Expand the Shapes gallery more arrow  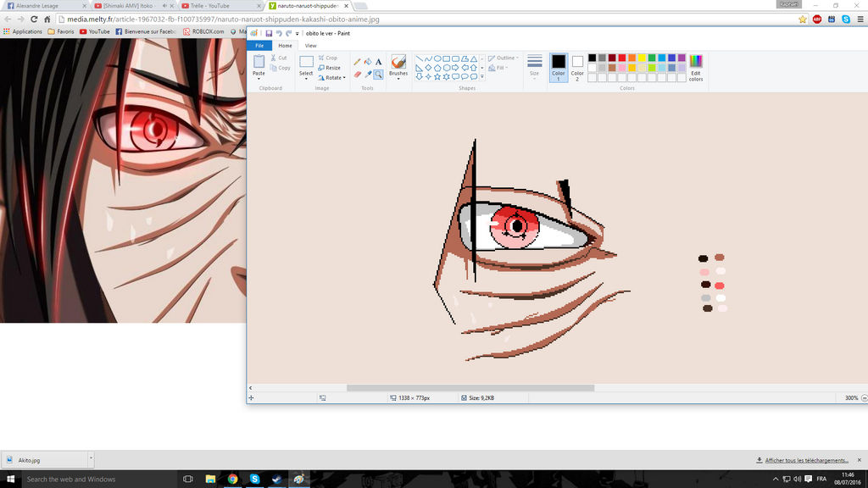(x=482, y=77)
